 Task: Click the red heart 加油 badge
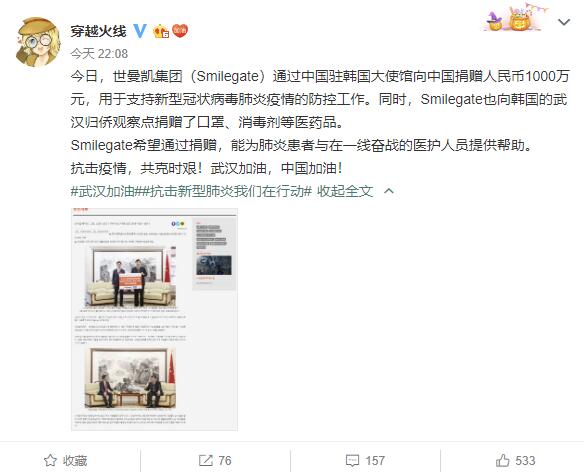[x=180, y=31]
